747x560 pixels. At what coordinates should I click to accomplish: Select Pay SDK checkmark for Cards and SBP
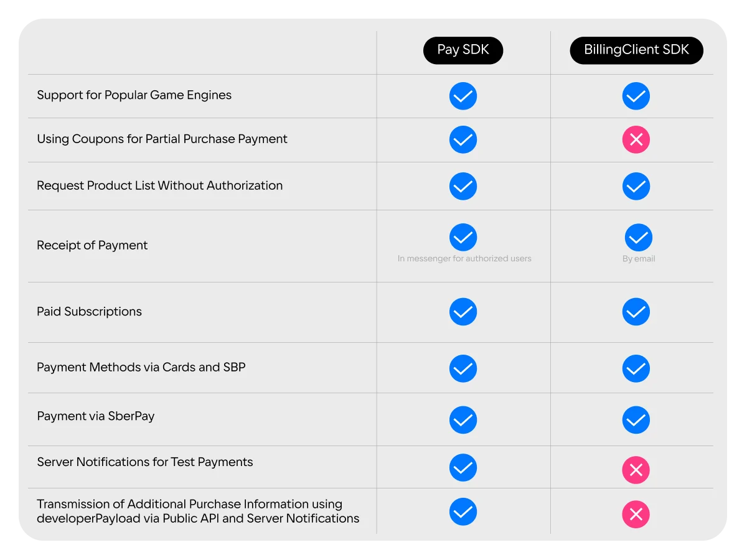click(463, 368)
